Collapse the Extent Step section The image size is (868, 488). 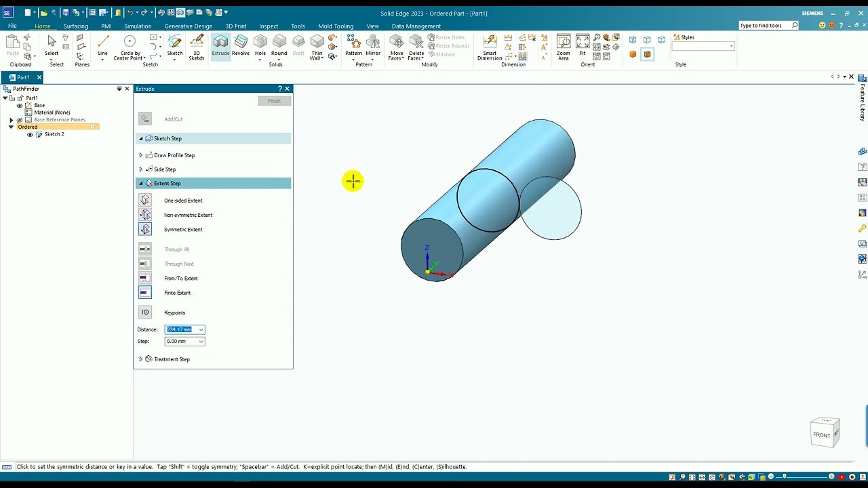(x=141, y=184)
